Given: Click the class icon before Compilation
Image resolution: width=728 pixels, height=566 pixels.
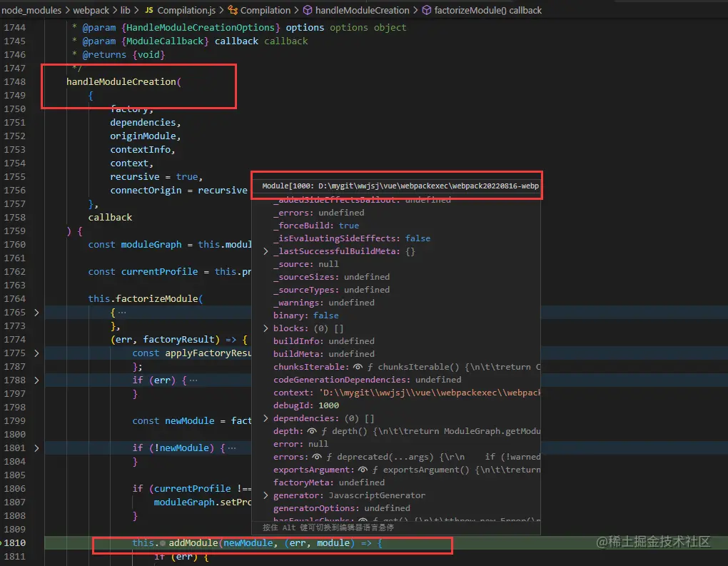Looking at the screenshot, I should [x=233, y=10].
